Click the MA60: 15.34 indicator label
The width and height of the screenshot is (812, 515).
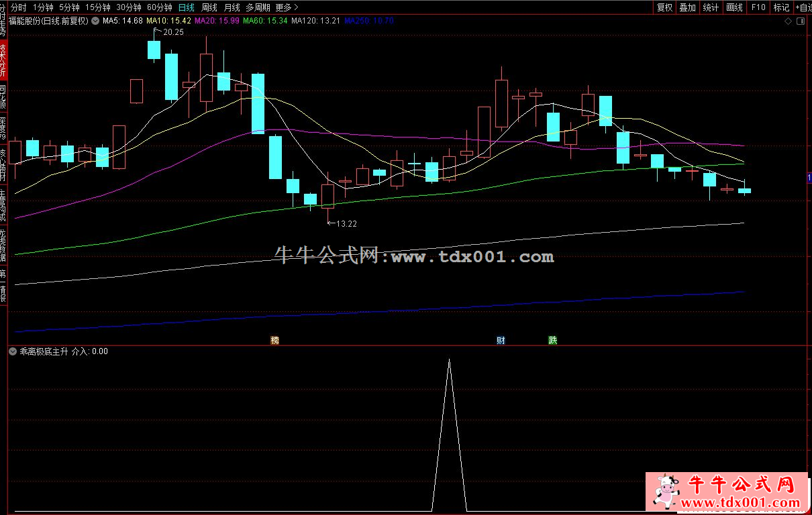(x=266, y=21)
